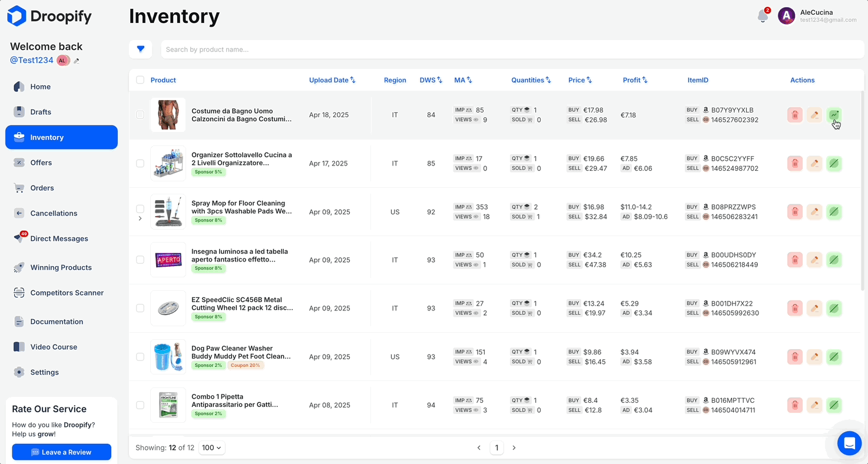
Task: Click green slashed icon in Combo 1 Pipetta row
Action: tap(834, 405)
